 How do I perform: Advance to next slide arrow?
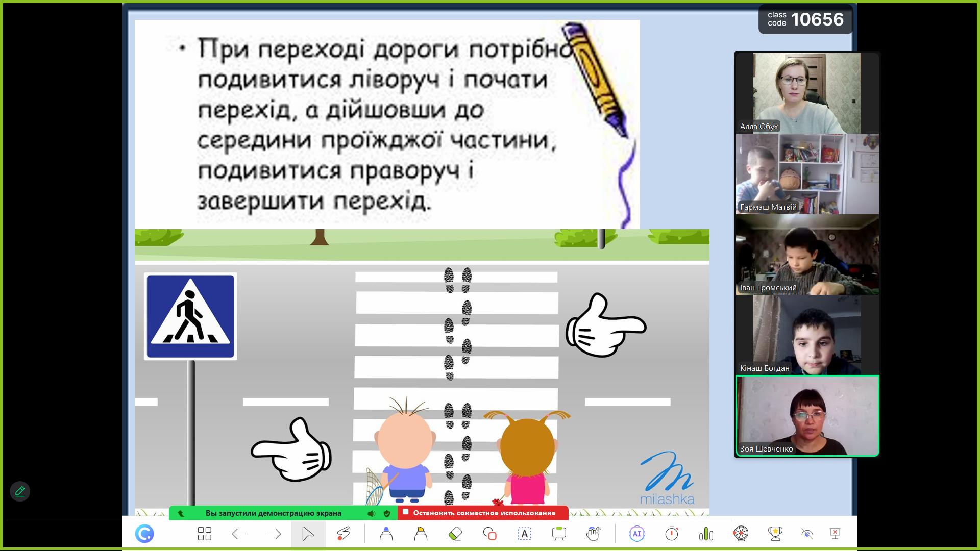click(274, 534)
